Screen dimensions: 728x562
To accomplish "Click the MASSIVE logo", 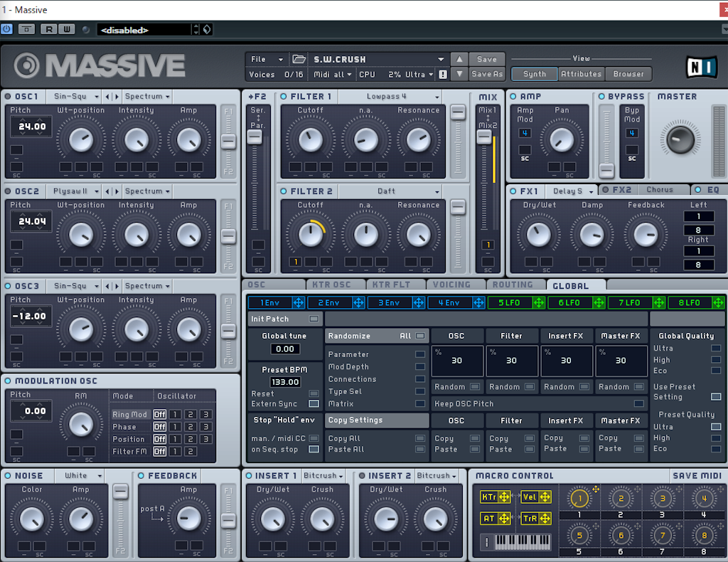I will click(x=100, y=65).
